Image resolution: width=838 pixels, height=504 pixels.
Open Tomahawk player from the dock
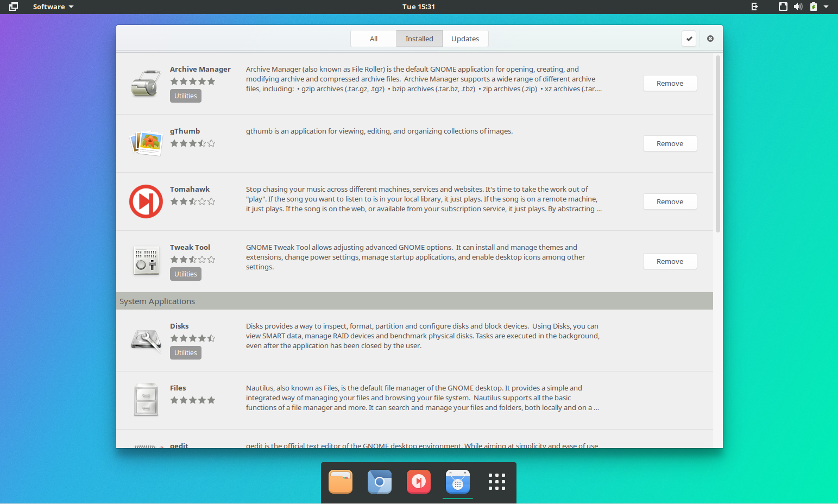[x=419, y=482]
